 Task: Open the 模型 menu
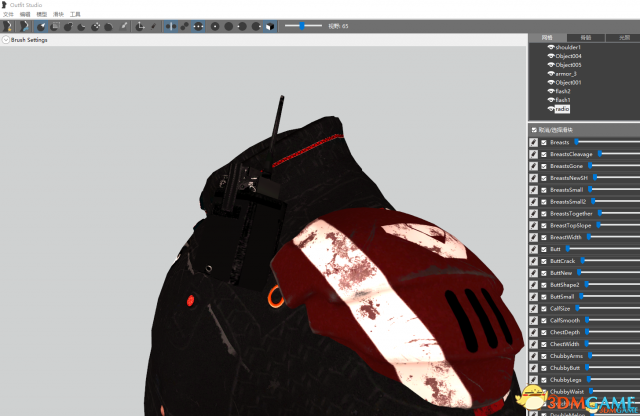(x=42, y=14)
